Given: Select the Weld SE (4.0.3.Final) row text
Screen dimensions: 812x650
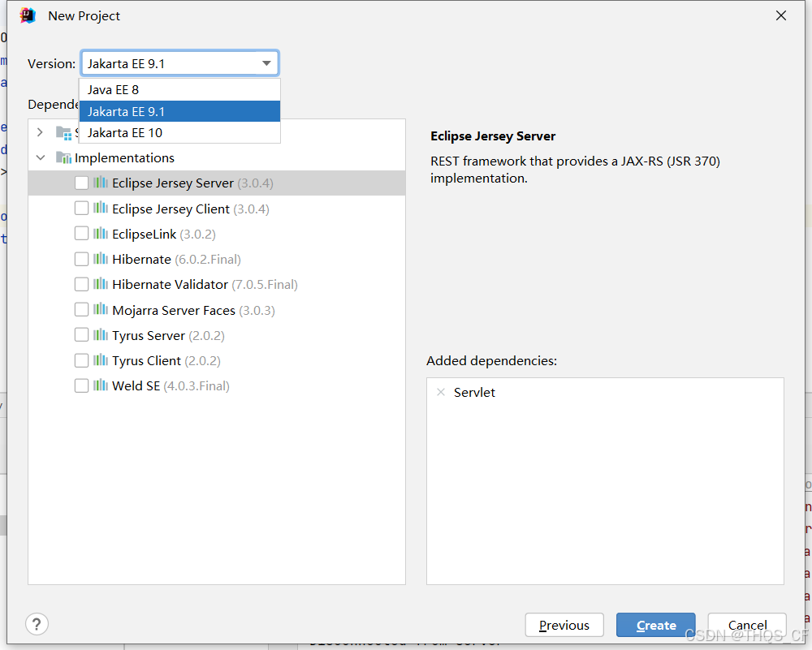Looking at the screenshot, I should tap(171, 386).
